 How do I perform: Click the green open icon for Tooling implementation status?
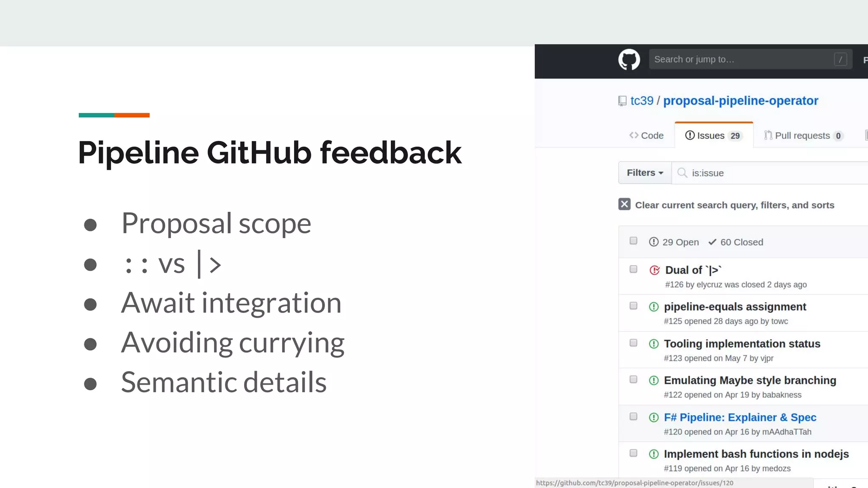pos(654,344)
